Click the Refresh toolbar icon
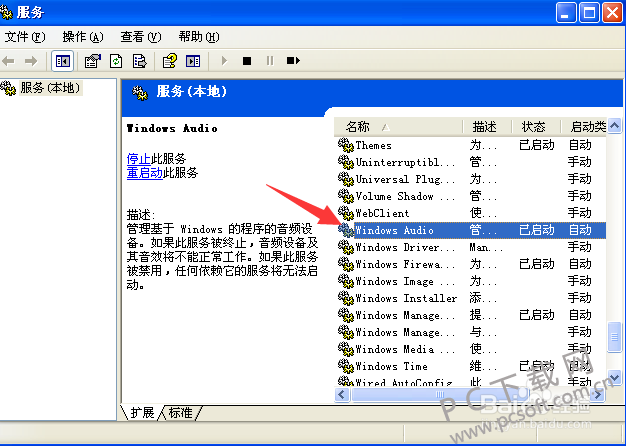The image size is (626, 446). click(116, 61)
